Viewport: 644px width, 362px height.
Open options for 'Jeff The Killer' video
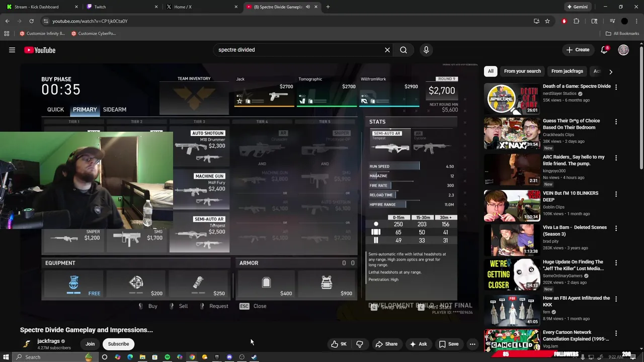click(616, 263)
